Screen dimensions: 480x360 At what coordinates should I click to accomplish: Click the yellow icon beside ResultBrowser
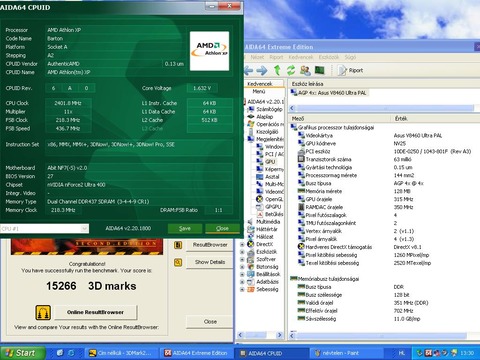tap(178, 245)
